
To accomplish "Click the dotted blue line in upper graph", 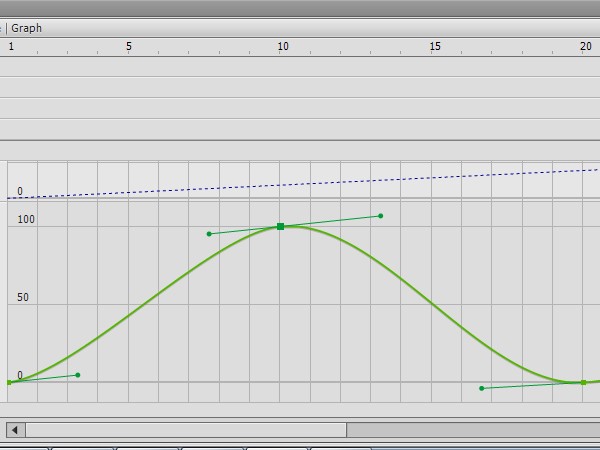I will [x=300, y=184].
